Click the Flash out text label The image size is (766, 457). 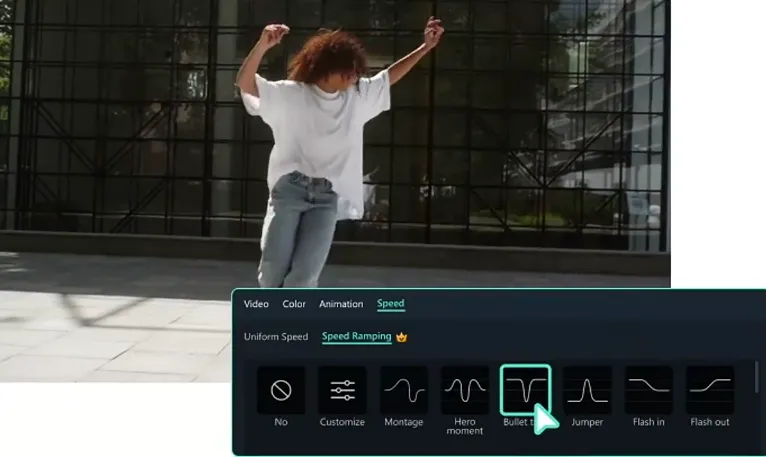(x=710, y=422)
